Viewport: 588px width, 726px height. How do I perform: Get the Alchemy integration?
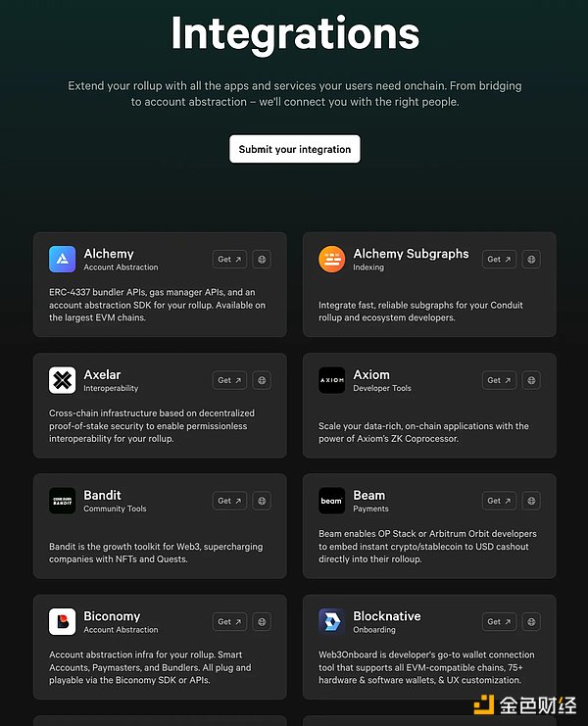(229, 260)
